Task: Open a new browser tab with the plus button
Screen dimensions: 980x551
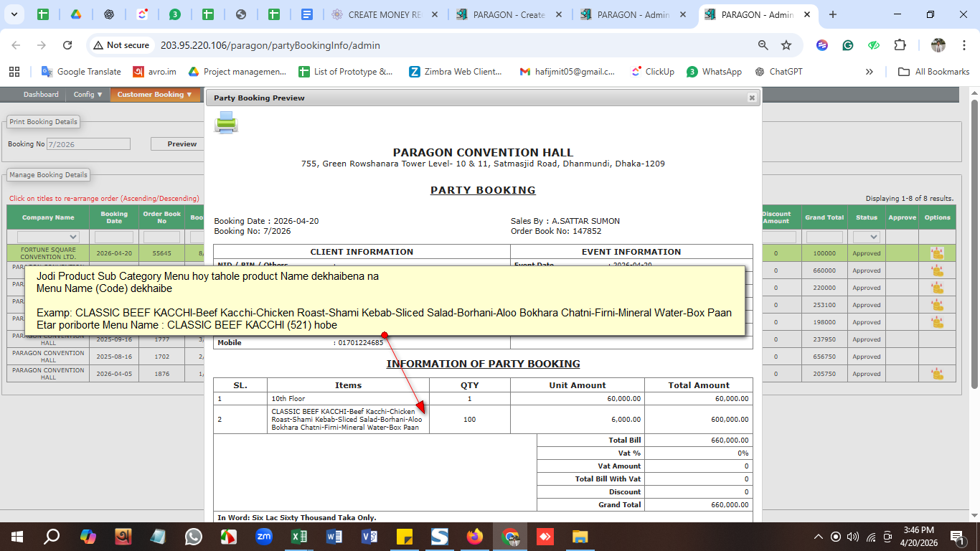Action: [x=833, y=14]
